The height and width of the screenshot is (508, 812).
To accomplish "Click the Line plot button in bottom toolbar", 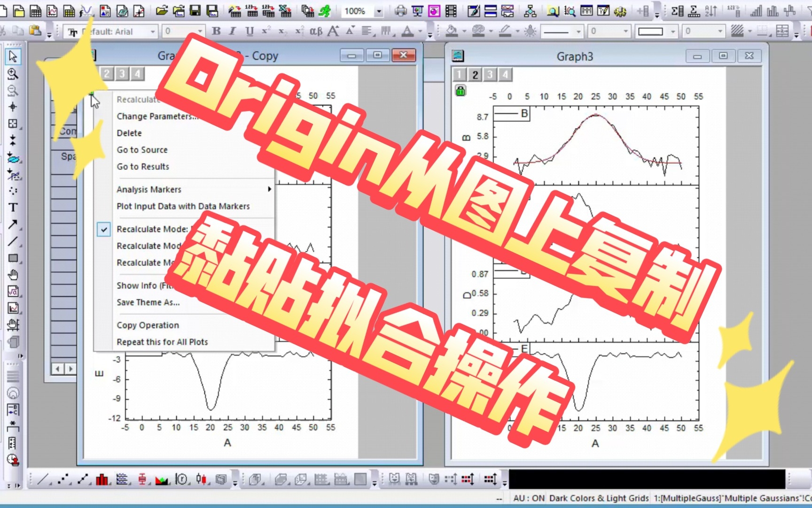I will [x=44, y=479].
